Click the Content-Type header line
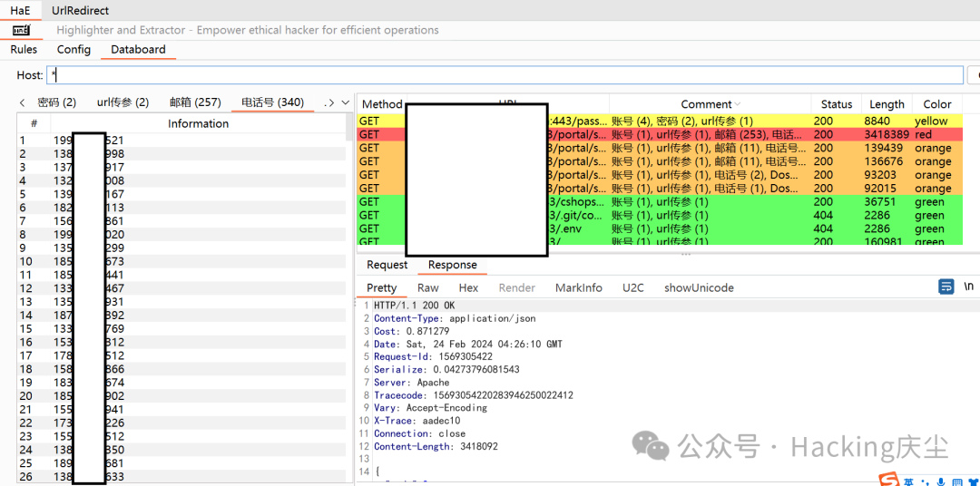 [455, 318]
